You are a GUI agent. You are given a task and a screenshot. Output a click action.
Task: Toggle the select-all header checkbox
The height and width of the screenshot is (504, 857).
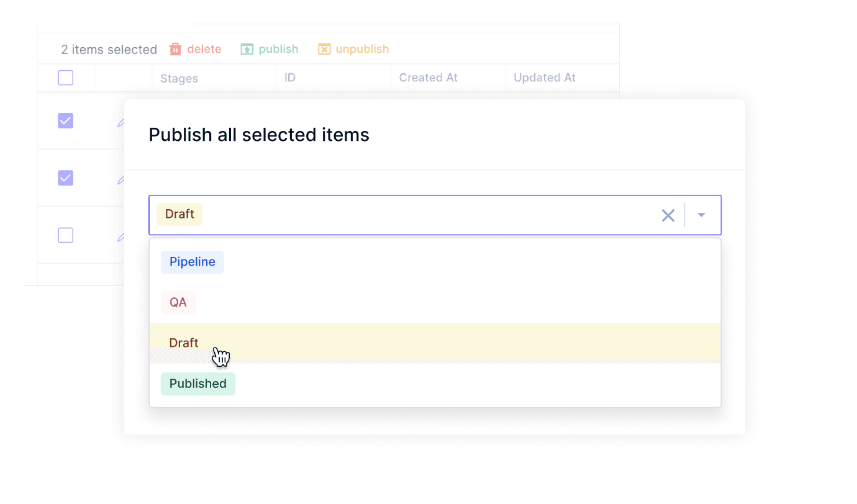(x=65, y=78)
